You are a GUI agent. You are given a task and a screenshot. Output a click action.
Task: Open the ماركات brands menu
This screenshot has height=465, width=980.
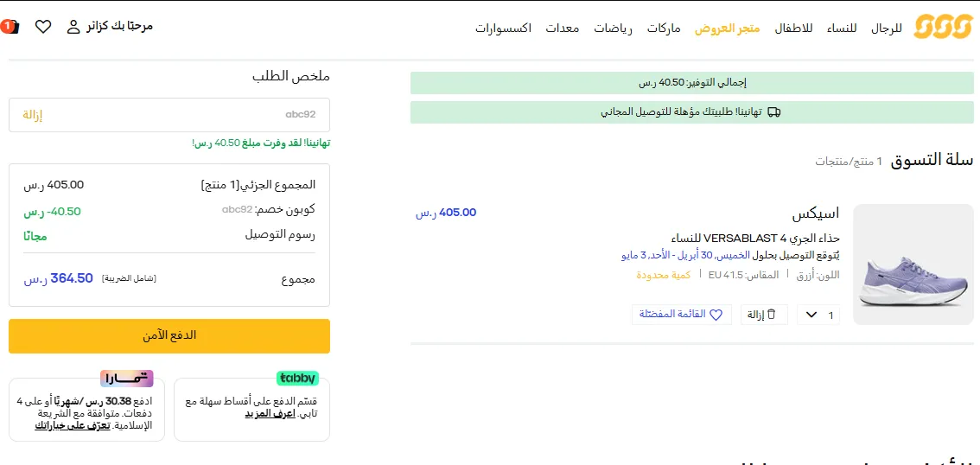pyautogui.click(x=664, y=29)
